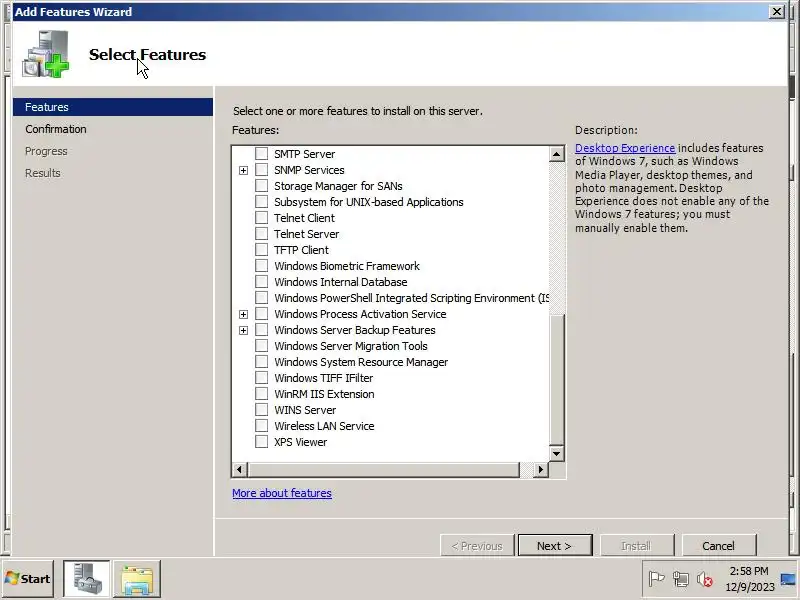
Task: Enable the Telnet Client feature checkbox
Action: tap(261, 217)
